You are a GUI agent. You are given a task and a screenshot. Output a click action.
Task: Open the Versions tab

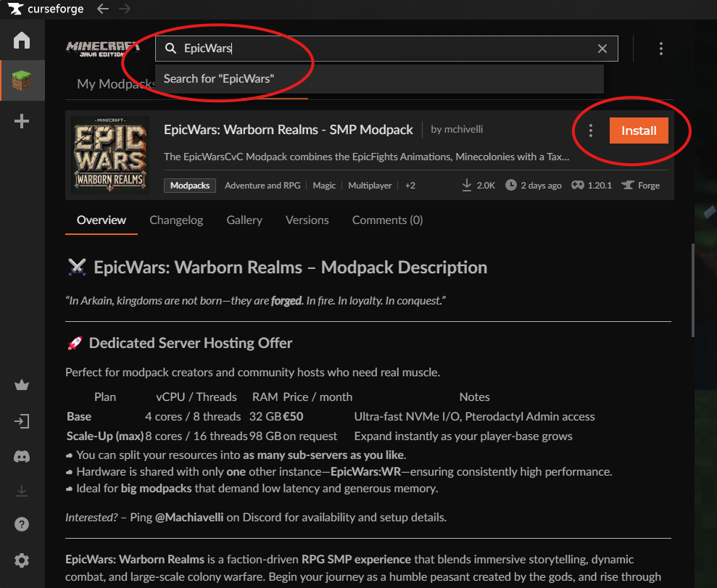pyautogui.click(x=307, y=220)
